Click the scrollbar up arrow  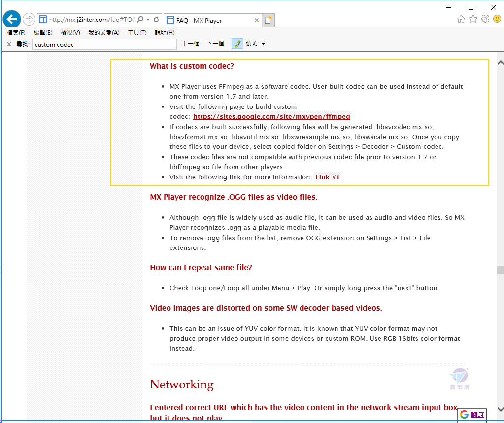point(500,63)
